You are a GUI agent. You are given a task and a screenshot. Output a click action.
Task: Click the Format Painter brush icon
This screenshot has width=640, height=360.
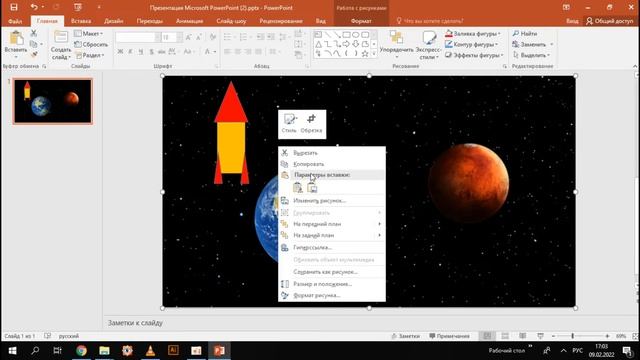tap(34, 54)
